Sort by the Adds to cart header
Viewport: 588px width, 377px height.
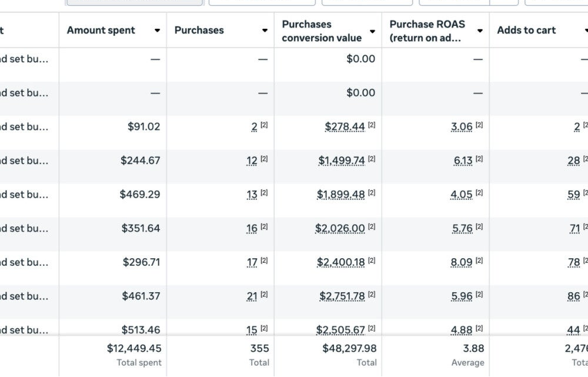(x=526, y=31)
